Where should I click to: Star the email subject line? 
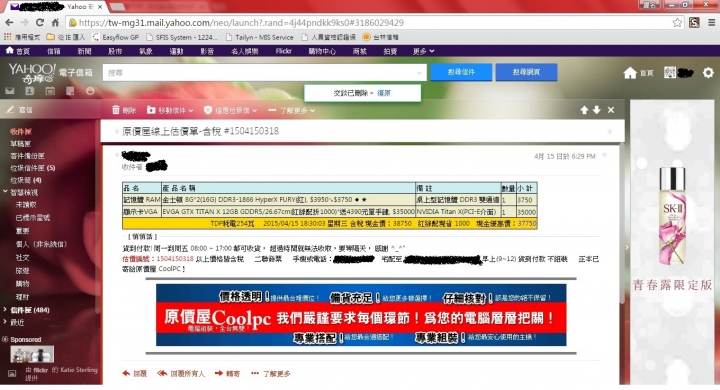click(x=610, y=131)
